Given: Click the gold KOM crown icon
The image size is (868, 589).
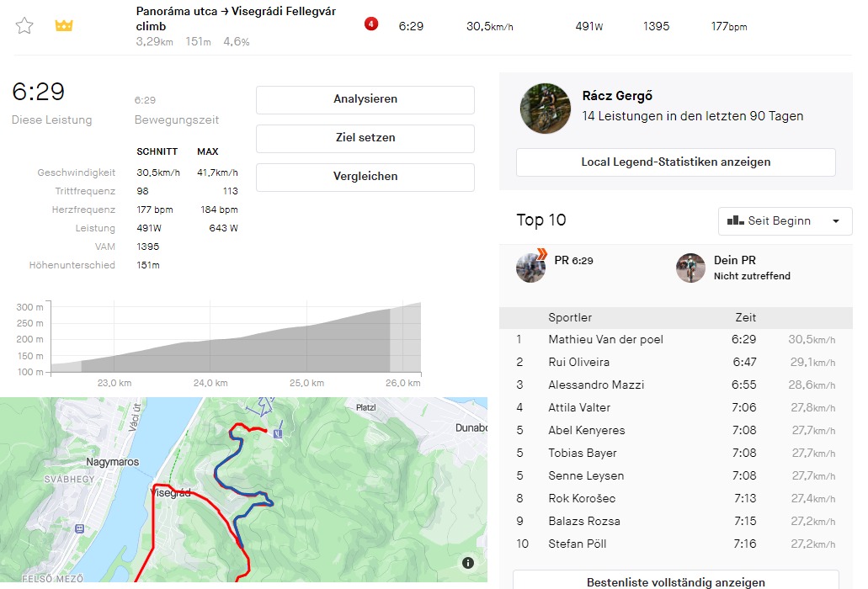Looking at the screenshot, I should [x=64, y=26].
